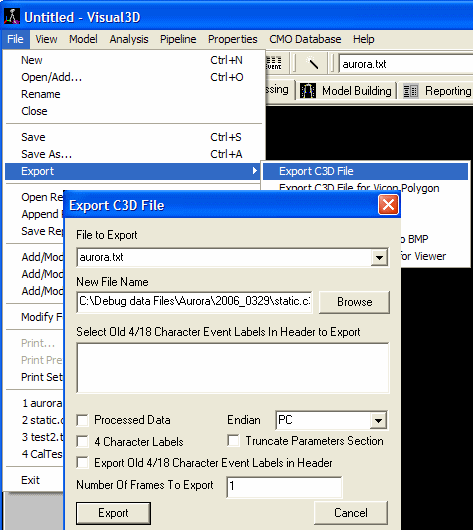Open the Analysis menu

(129, 39)
